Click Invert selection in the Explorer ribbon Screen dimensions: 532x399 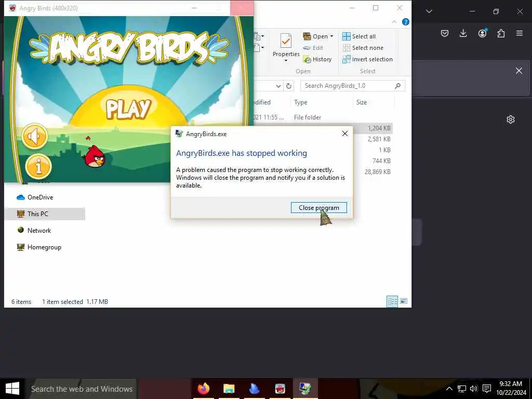point(367,59)
